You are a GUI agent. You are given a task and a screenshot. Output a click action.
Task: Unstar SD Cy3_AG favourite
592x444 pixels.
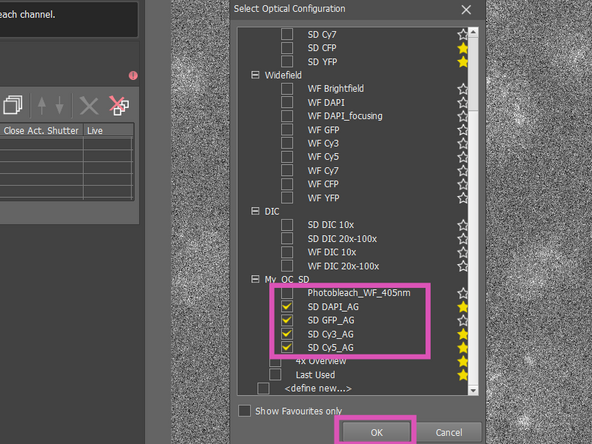462,334
